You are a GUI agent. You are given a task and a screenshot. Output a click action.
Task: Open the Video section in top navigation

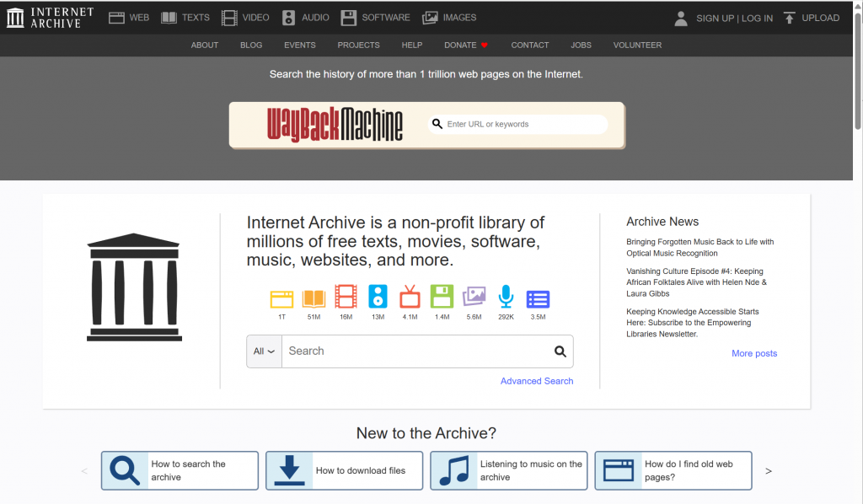click(x=245, y=18)
